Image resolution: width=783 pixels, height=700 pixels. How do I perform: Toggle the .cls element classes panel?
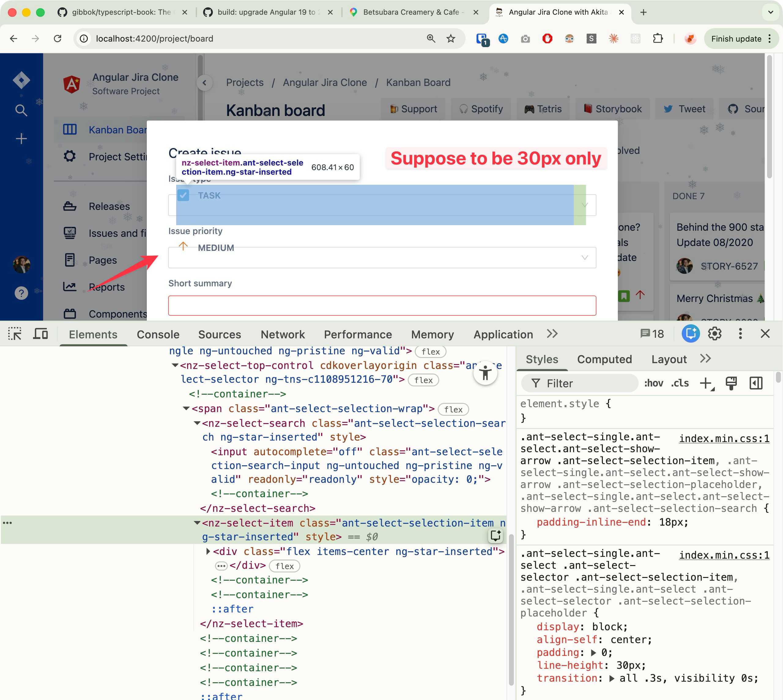pos(680,383)
